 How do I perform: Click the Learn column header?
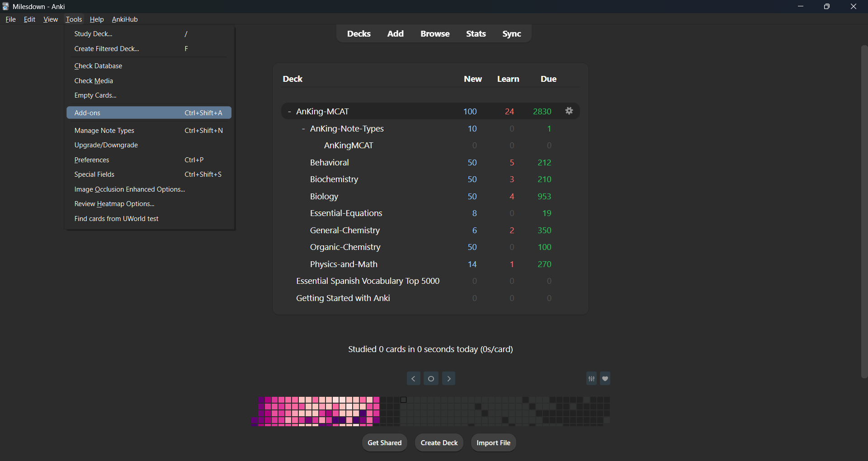(508, 79)
